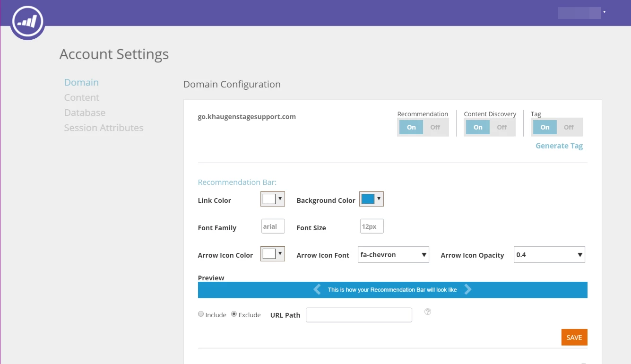Click the Font Family input field
This screenshot has height=364, width=631.
click(x=273, y=226)
